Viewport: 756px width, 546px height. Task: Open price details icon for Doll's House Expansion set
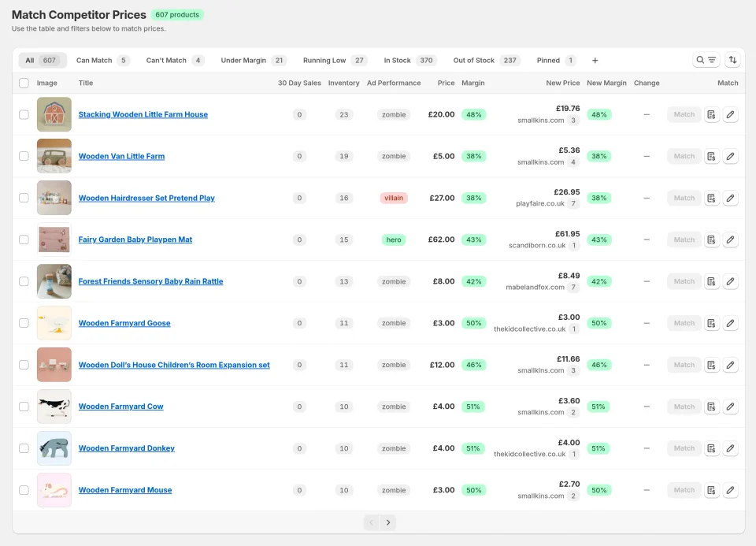[x=711, y=365]
